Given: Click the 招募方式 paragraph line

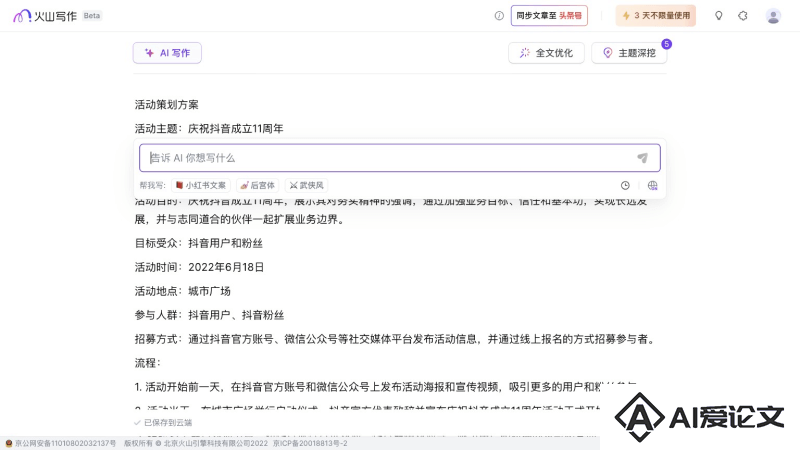Looking at the screenshot, I should point(396,339).
